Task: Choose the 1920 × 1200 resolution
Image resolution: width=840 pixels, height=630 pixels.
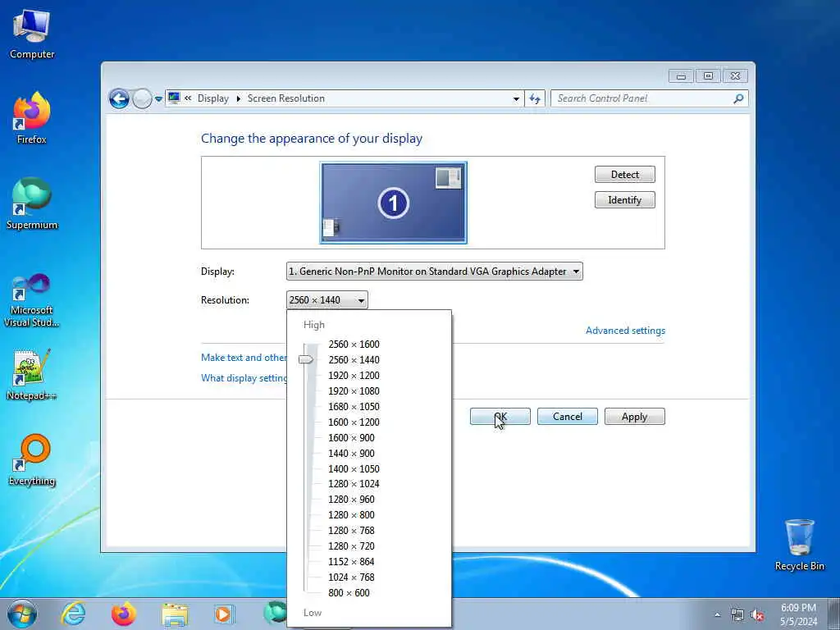Action: pos(354,375)
